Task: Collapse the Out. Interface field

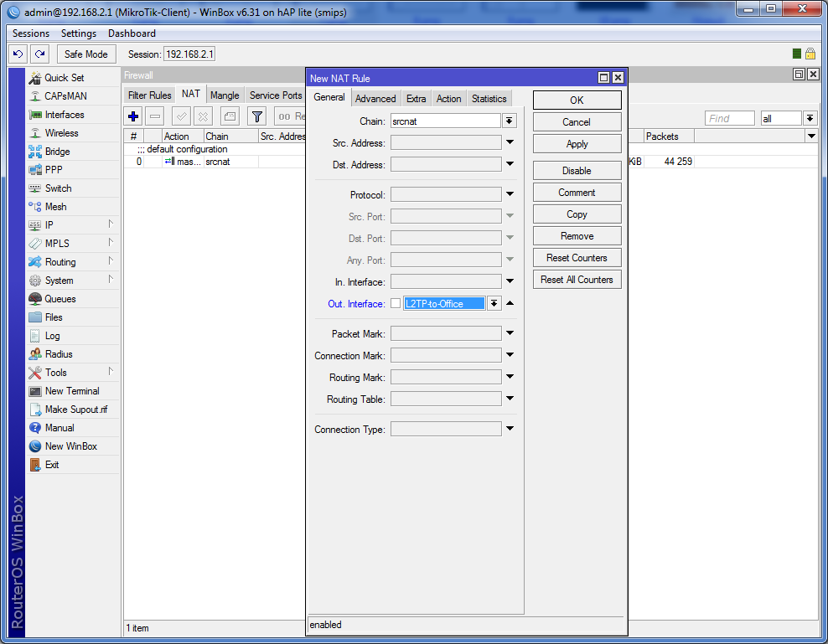Action: click(x=510, y=303)
